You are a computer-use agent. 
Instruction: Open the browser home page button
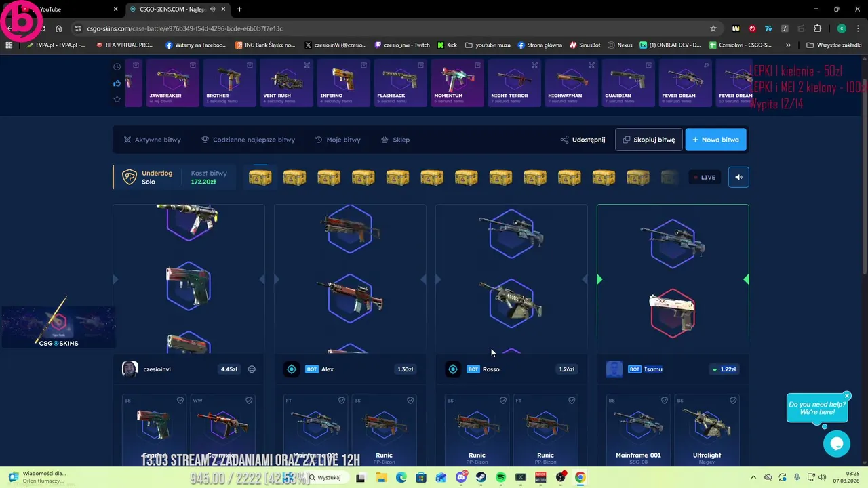[x=59, y=28]
